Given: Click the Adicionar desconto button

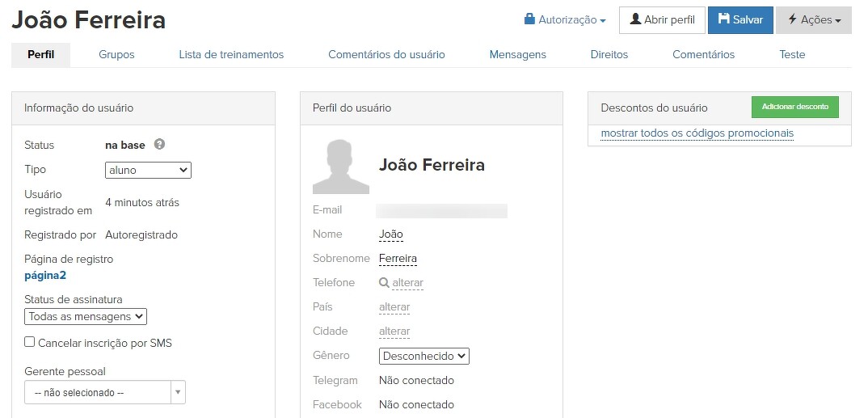Looking at the screenshot, I should 794,107.
